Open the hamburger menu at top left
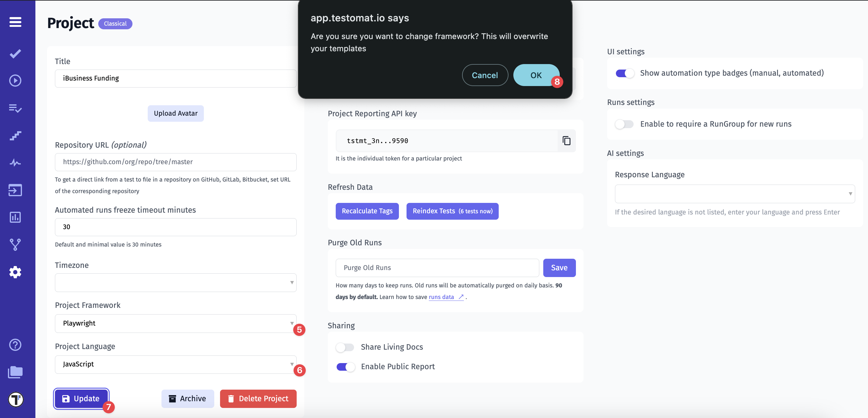This screenshot has width=868, height=418. (15, 22)
